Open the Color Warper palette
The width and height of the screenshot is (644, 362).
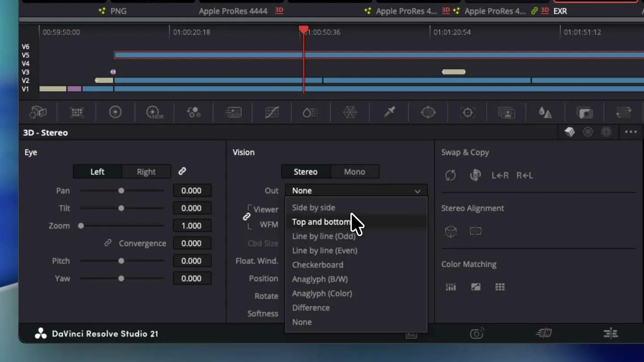click(x=310, y=112)
